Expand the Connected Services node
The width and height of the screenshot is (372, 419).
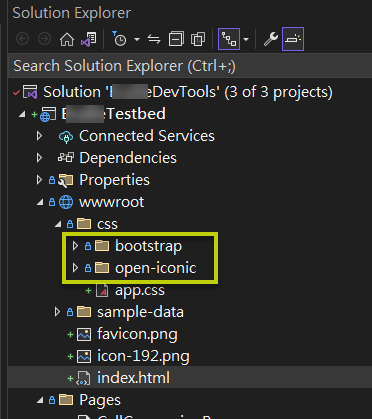point(39,136)
